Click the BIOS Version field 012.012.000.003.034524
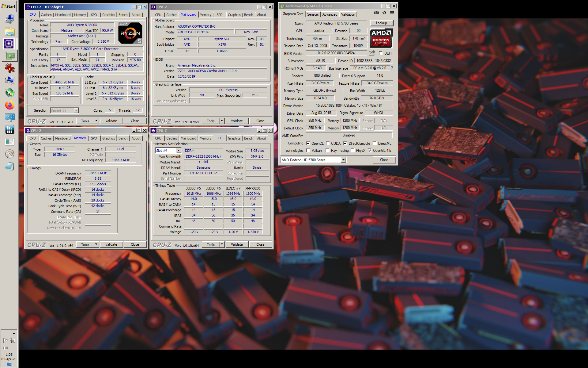Screen dimensions: 588x368 [336, 53]
